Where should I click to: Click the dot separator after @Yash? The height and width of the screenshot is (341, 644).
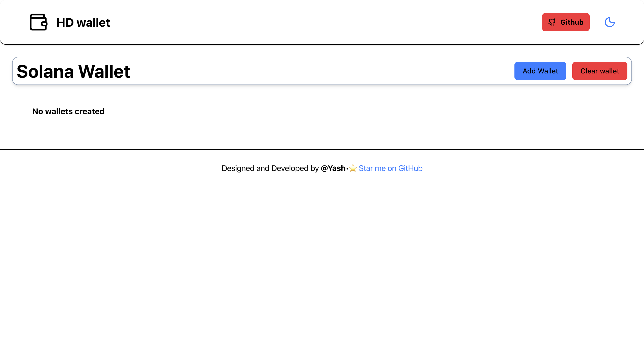coord(347,168)
